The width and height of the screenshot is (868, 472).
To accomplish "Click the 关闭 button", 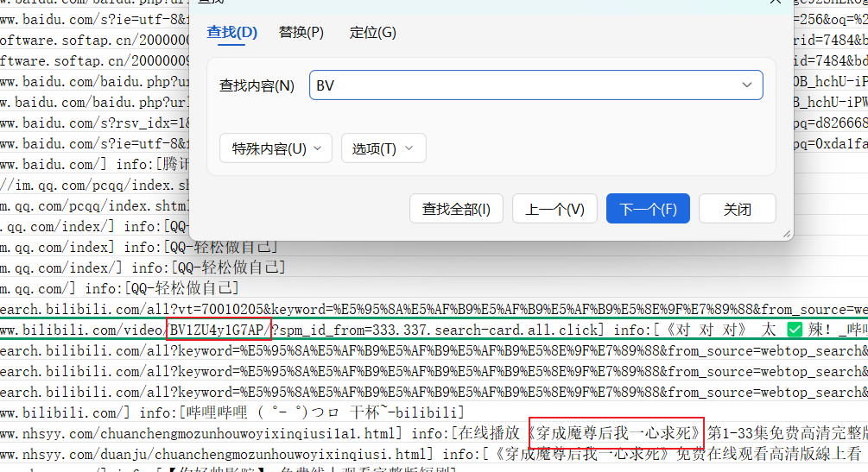I will tap(738, 209).
